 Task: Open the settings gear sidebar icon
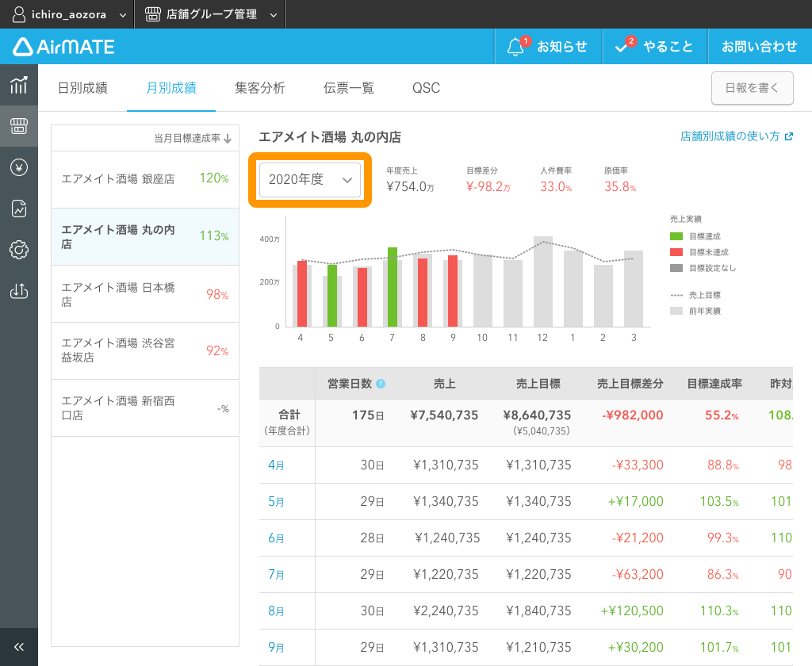coord(19,250)
